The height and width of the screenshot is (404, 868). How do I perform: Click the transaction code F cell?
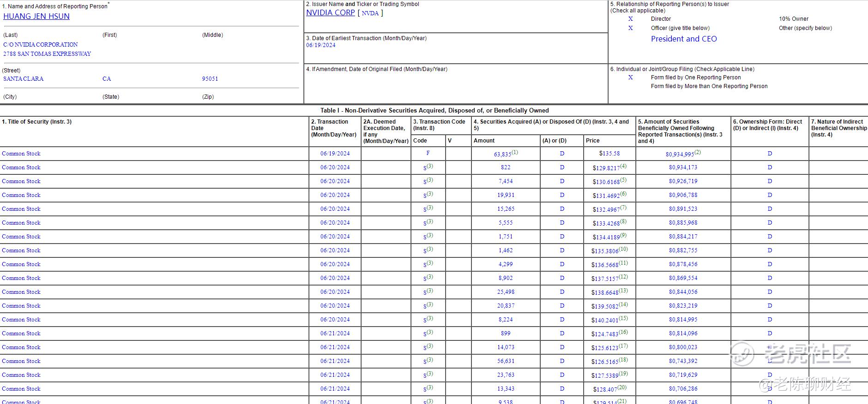tap(428, 153)
